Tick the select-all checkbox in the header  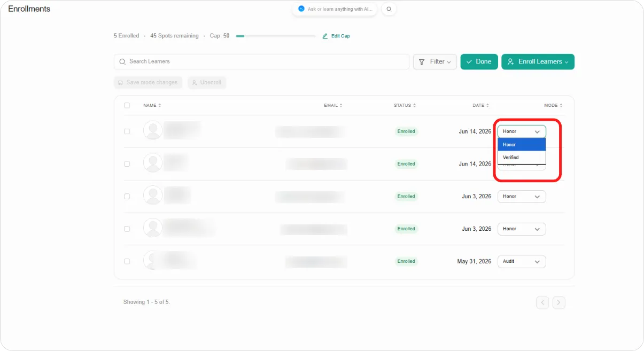click(x=127, y=106)
